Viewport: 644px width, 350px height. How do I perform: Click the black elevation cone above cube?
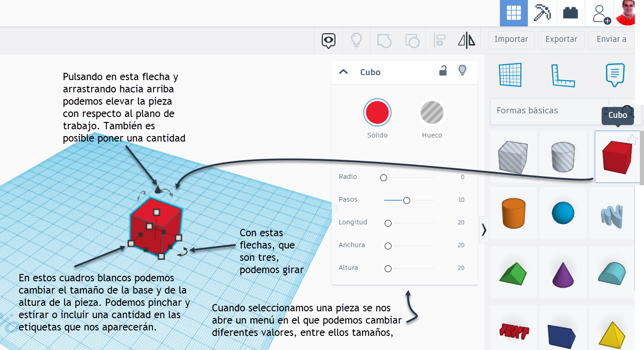tap(158, 189)
